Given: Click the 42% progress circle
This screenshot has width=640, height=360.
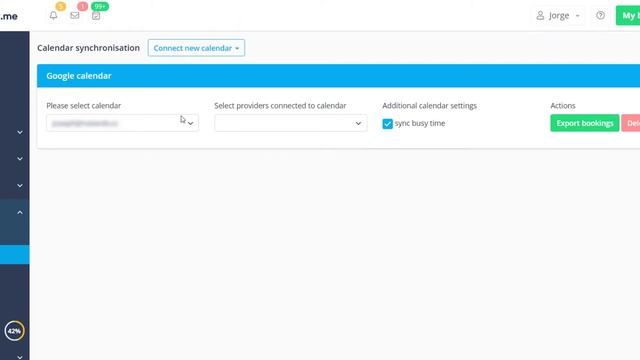Looking at the screenshot, I should tap(14, 331).
